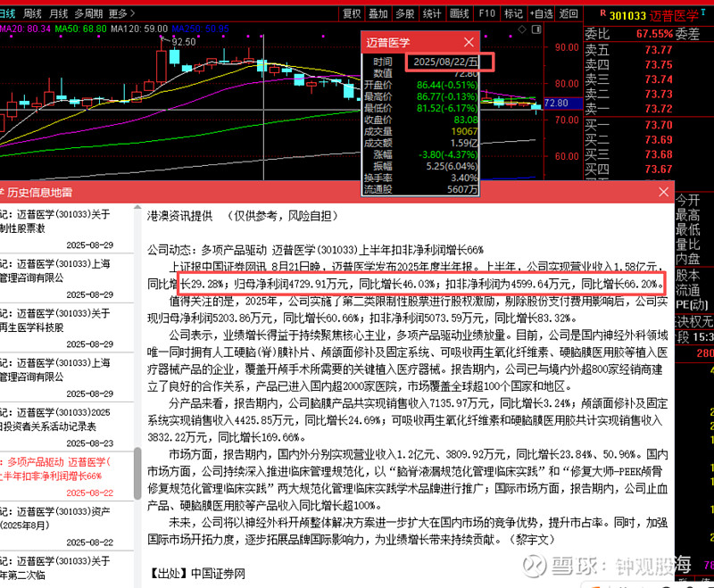Screen dimensions: 714x588
Task: Select the 买三 73.68 order row
Action: (629, 154)
